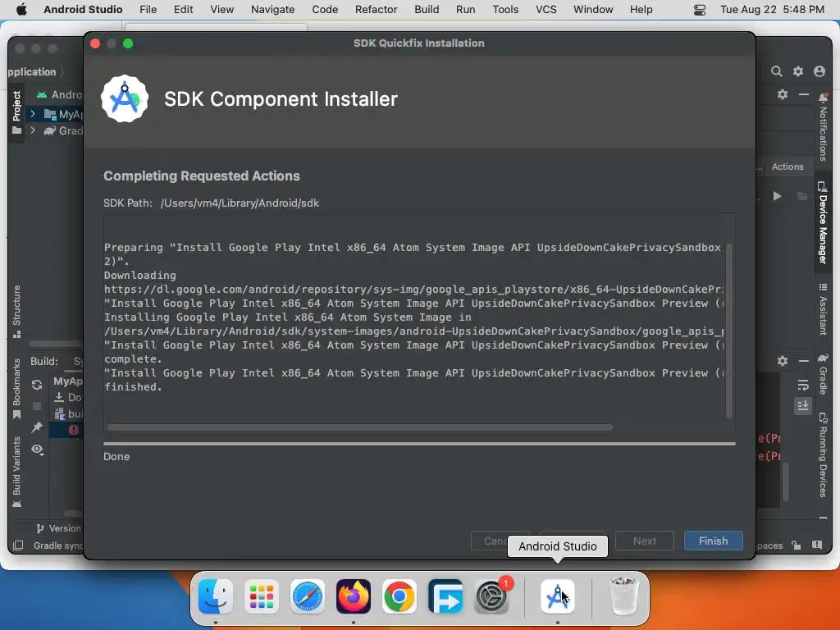
Task: Click vertical scrollbar of installer log
Action: coord(728,331)
